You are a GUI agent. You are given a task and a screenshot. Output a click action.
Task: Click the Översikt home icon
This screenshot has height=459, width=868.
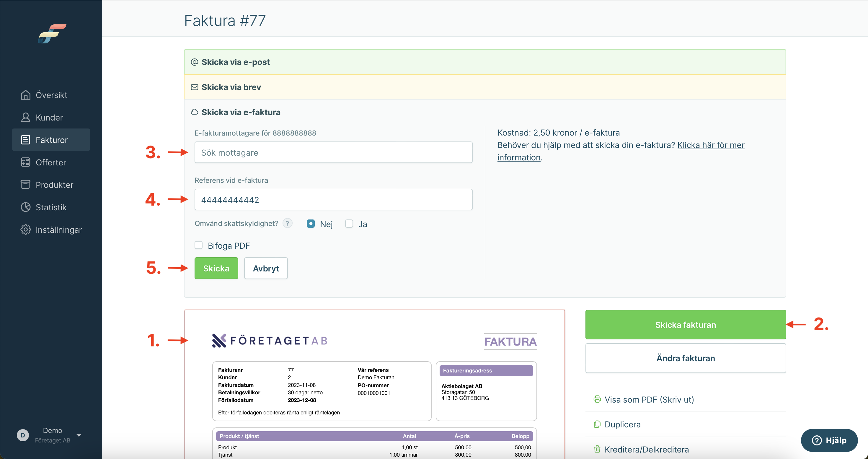[26, 95]
